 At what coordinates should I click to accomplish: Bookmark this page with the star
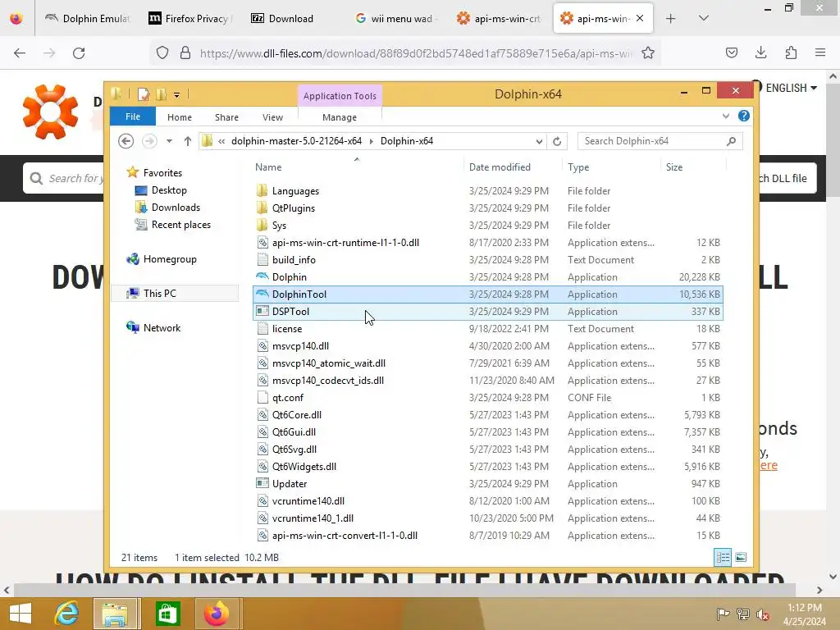point(648,53)
